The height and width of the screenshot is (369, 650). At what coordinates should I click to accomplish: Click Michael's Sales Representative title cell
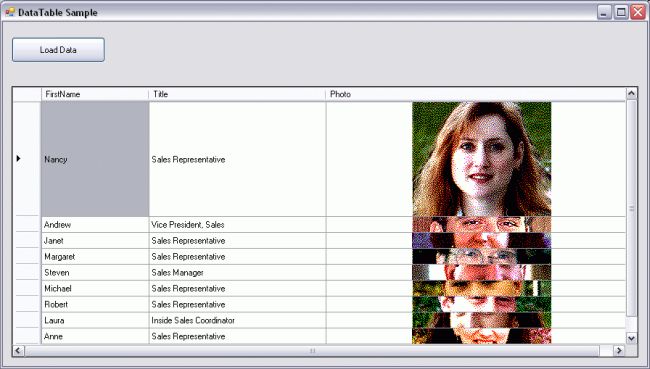pos(238,289)
